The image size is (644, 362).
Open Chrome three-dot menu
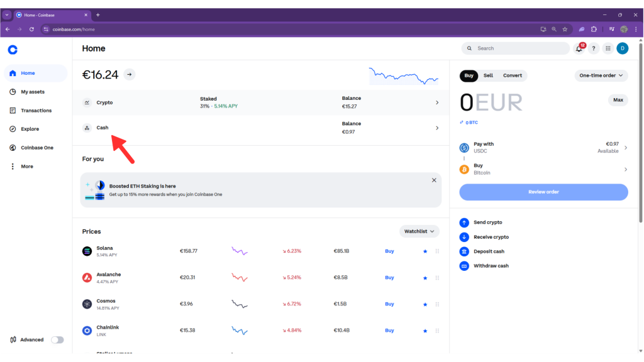[x=636, y=29]
